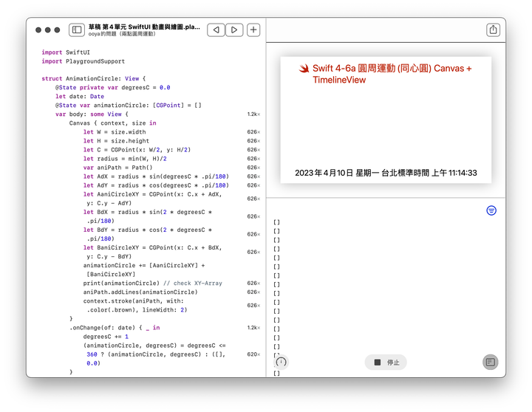Screen dimensions: 532x412
Task: Click the playground title 草稿 第4單元 SwiftUI
Action: (x=144, y=27)
